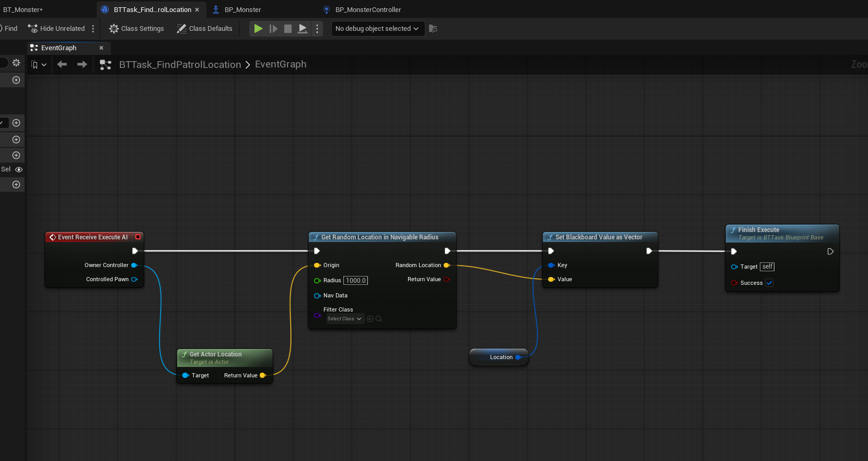Click the frame advance step icon
Viewport: 868px width, 461px height.
tap(273, 29)
